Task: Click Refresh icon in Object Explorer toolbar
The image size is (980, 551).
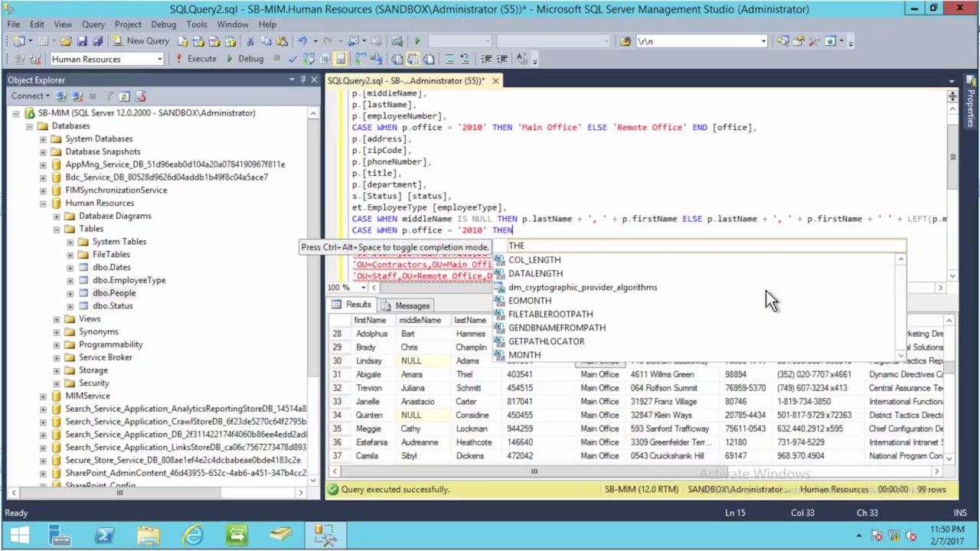Action: tap(124, 96)
